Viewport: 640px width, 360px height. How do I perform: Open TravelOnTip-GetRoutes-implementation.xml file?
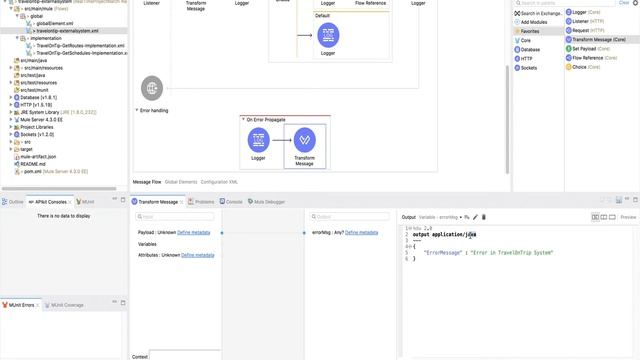[76, 46]
